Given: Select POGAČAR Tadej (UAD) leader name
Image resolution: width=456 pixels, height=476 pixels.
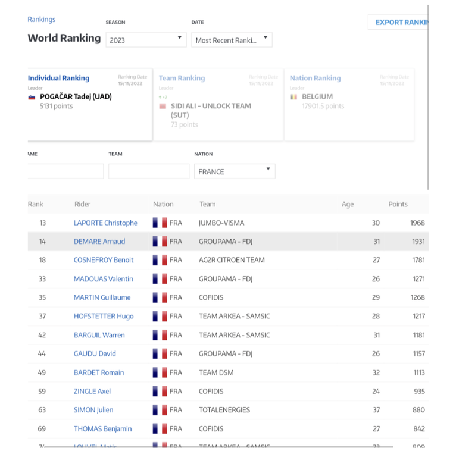Looking at the screenshot, I should coord(76,96).
